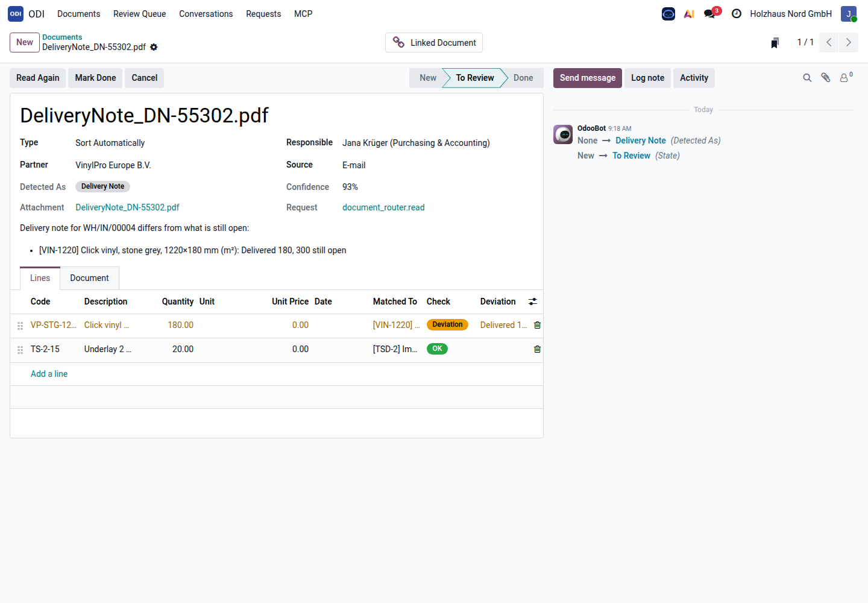Image resolution: width=868 pixels, height=603 pixels.
Task: Go to the next record with right chevron
Action: click(x=849, y=42)
